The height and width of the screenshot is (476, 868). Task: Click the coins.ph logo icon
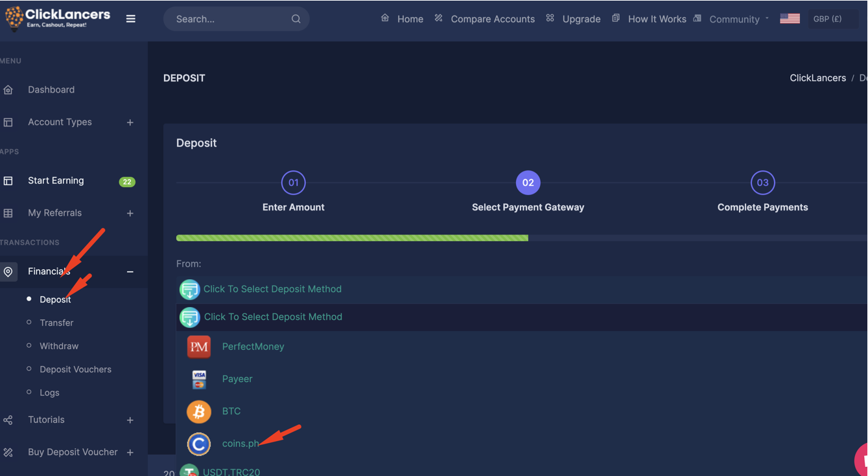(199, 444)
